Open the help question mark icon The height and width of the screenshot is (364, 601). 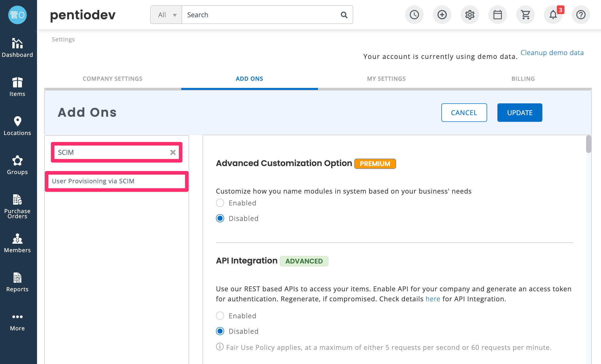[x=581, y=15]
